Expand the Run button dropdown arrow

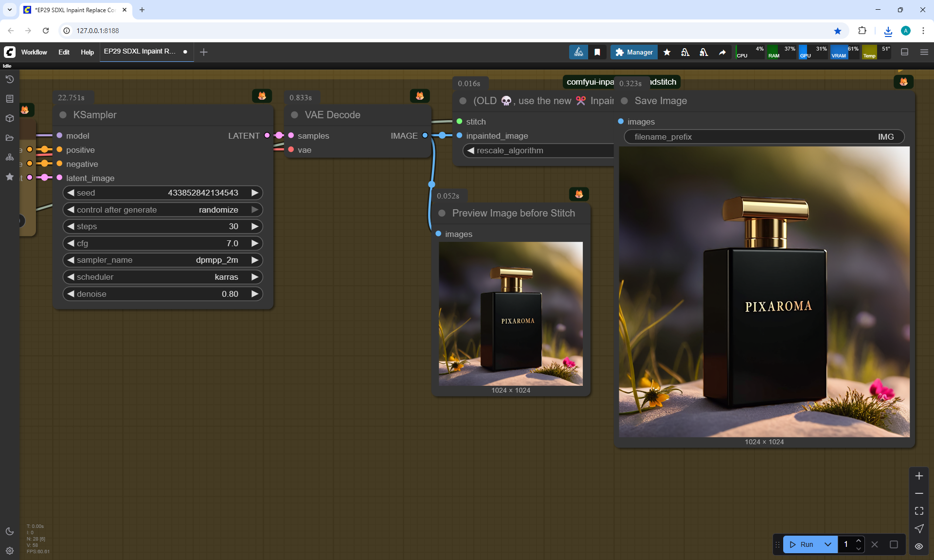click(828, 544)
